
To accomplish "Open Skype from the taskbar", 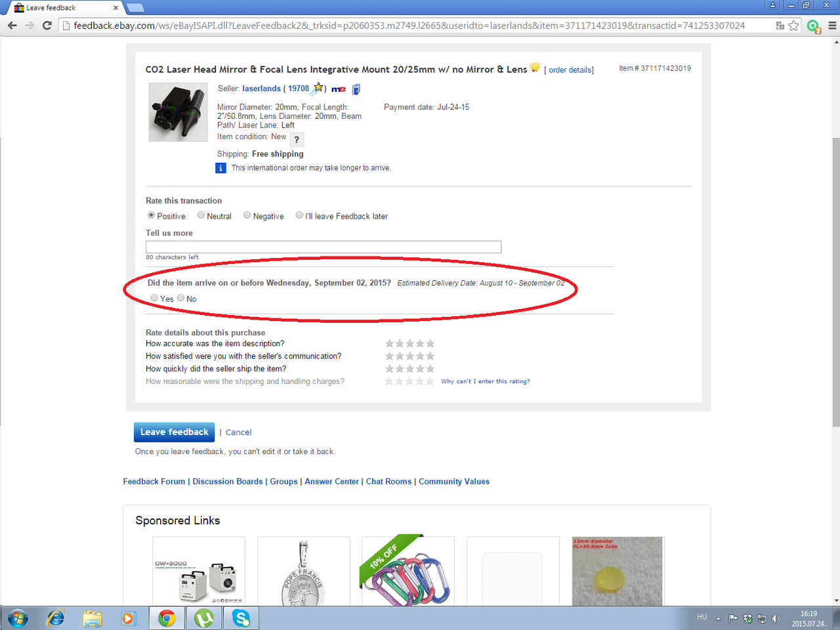I will [x=241, y=618].
